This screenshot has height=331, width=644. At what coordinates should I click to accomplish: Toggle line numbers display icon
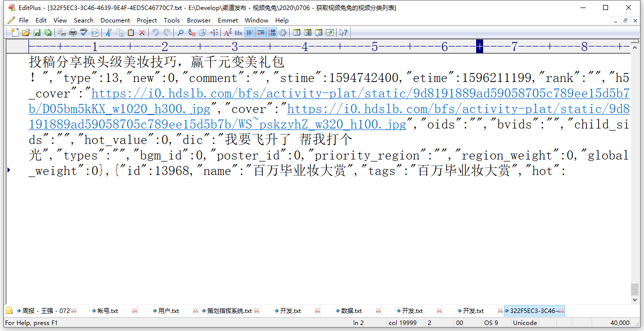click(272, 32)
